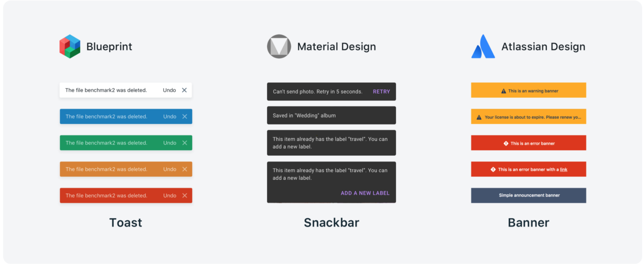The width and height of the screenshot is (644, 265).
Task: Click the Material Design logo icon
Action: (x=279, y=47)
